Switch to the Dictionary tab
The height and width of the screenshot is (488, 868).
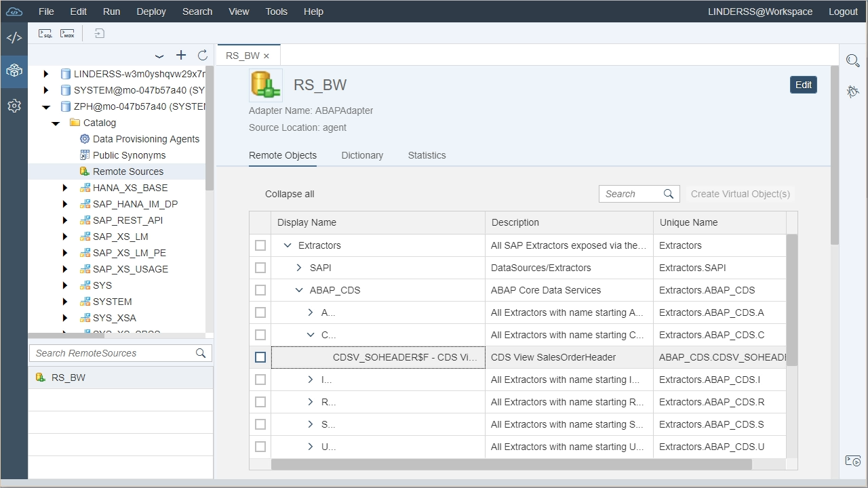[362, 155]
